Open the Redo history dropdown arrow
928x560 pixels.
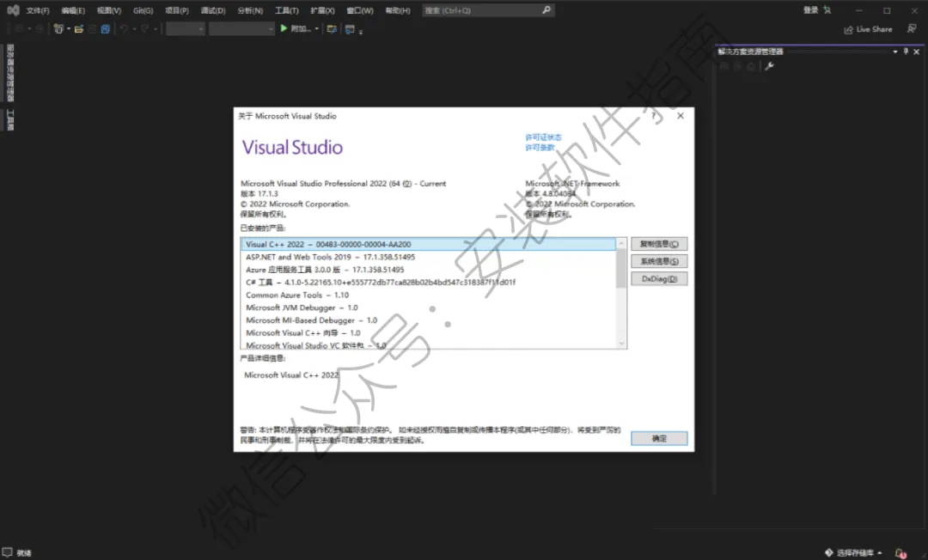[156, 28]
